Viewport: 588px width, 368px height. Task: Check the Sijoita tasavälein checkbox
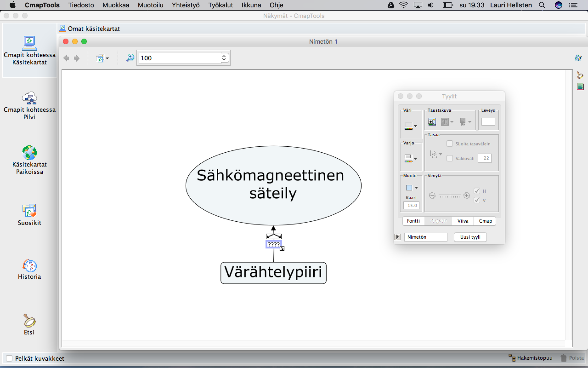[450, 144]
